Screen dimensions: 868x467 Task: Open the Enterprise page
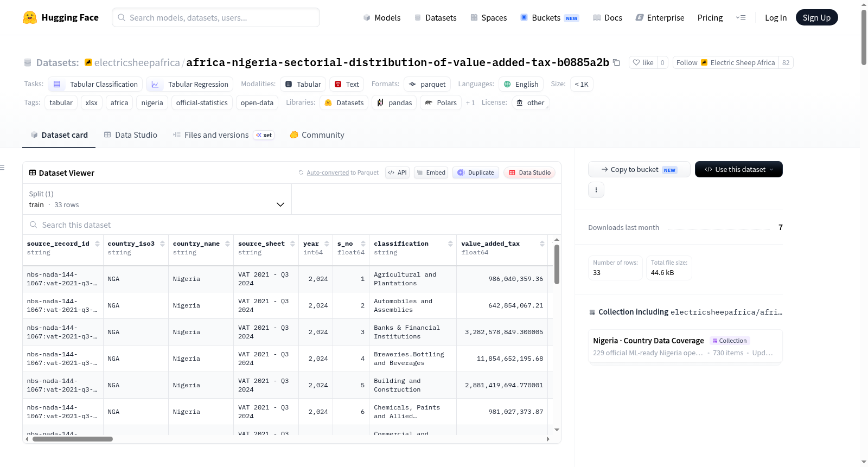coord(660,17)
